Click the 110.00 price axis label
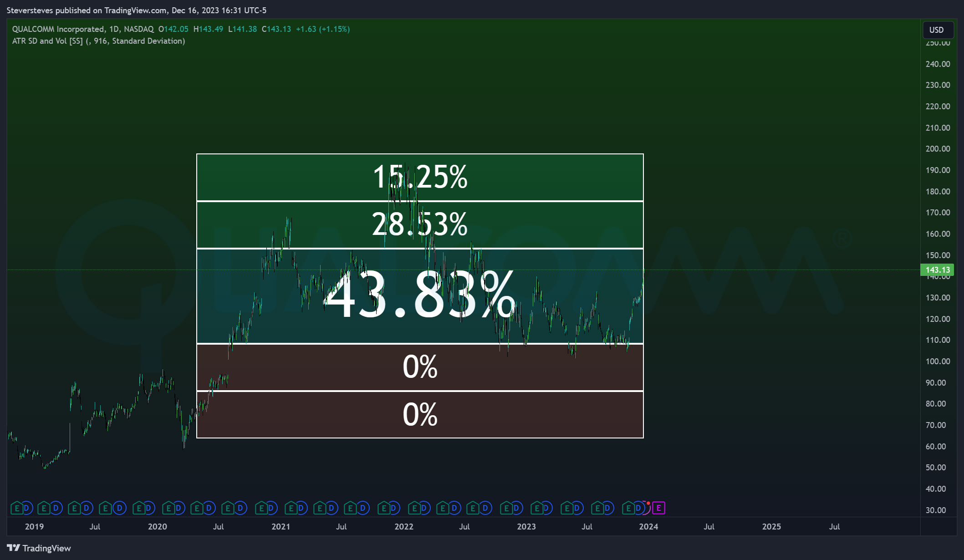This screenshot has height=560, width=964. point(938,340)
